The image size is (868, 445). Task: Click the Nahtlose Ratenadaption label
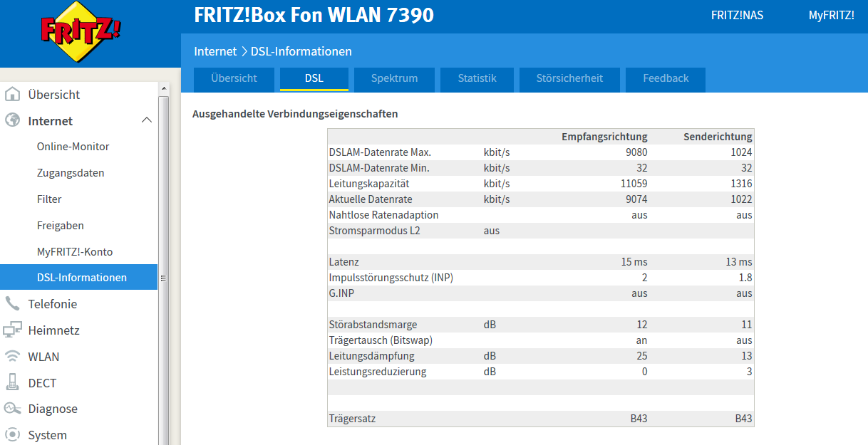(383, 215)
